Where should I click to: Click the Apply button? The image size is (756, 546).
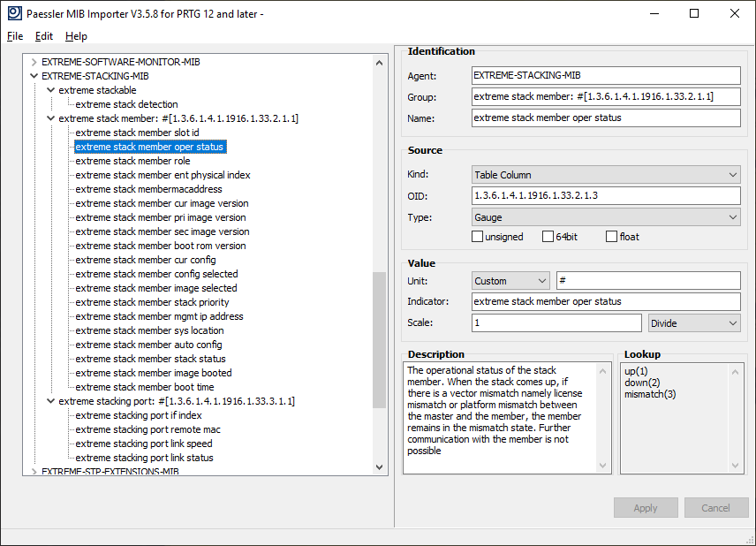tap(646, 507)
